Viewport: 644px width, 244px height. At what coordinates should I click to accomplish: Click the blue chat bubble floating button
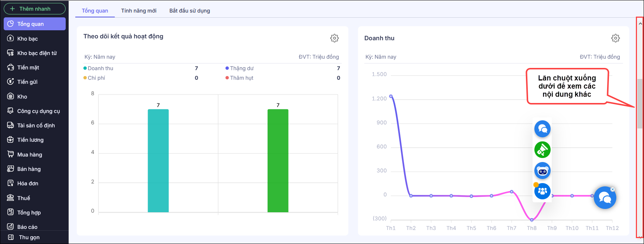pyautogui.click(x=542, y=129)
